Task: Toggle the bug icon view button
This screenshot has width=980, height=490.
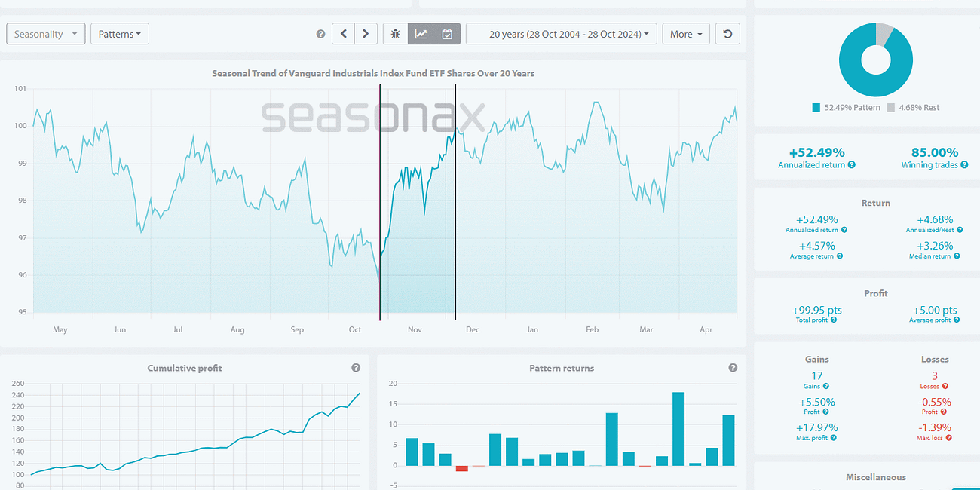Action: [x=396, y=34]
